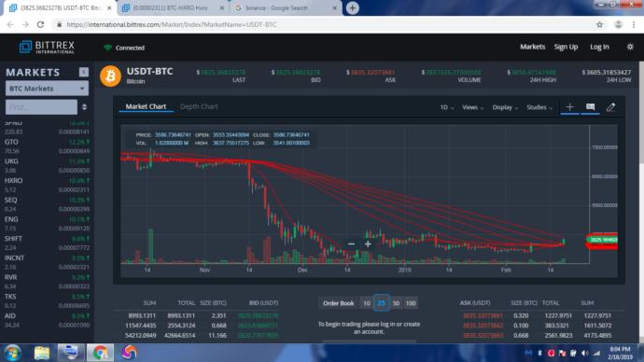Select the GTO market row
The height and width of the screenshot is (362, 644).
47,146
